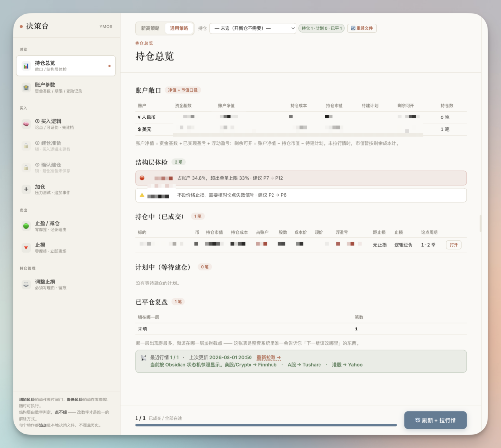The width and height of the screenshot is (501, 448).
Task: Click the red alert dot in 结构层体检
Action: point(142,178)
